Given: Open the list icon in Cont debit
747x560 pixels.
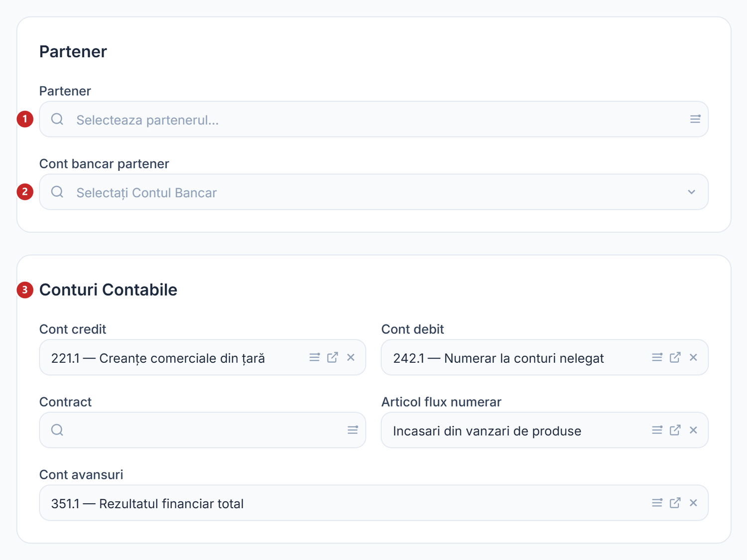Looking at the screenshot, I should pyautogui.click(x=657, y=357).
